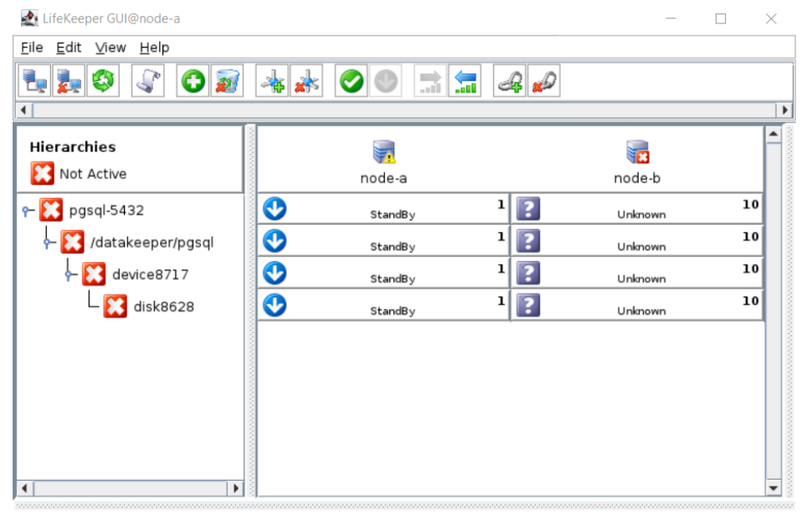The image size is (812, 526).
Task: Collapse the /datakeeper/pgsql tree node
Action: coord(47,243)
